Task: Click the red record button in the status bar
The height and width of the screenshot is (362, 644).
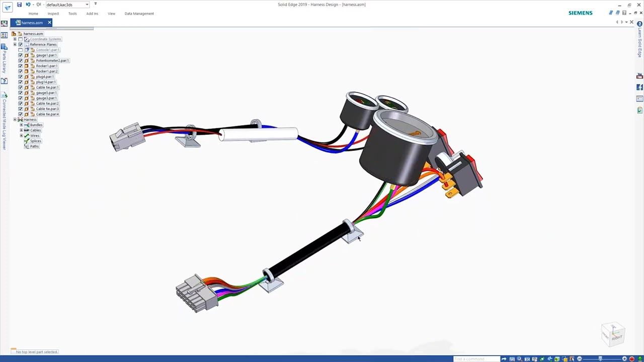Action: point(631,358)
